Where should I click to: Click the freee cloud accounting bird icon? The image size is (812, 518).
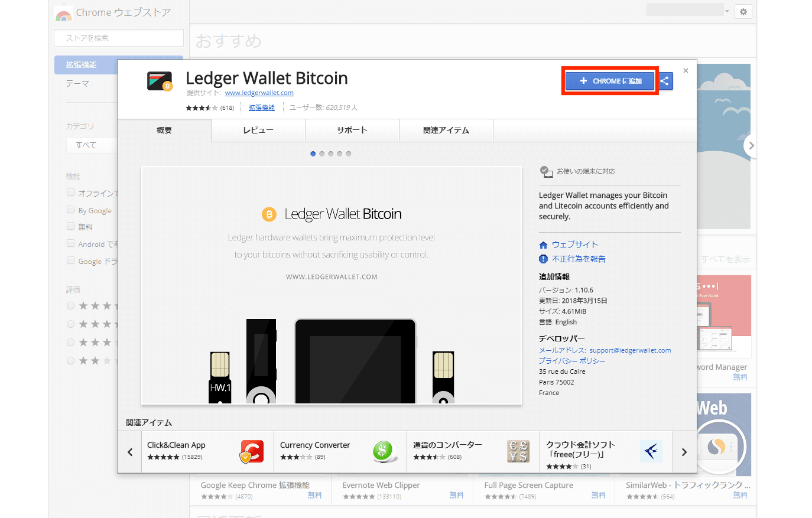pyautogui.click(x=651, y=452)
